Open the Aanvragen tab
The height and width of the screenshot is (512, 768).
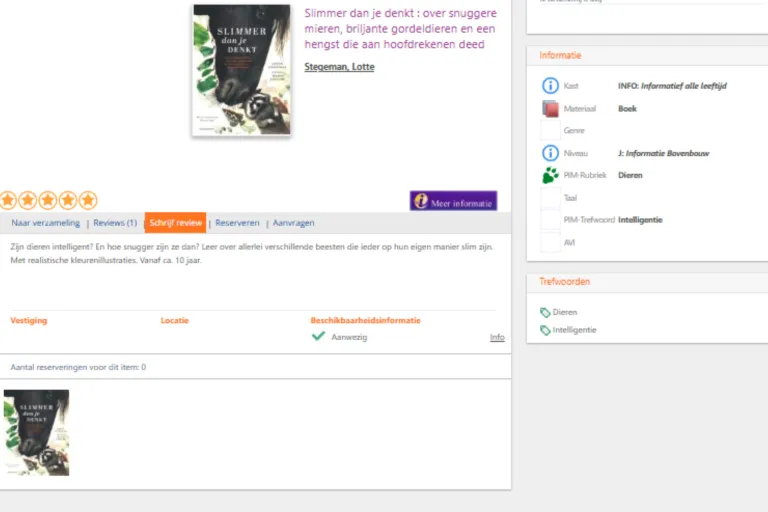coord(293,223)
